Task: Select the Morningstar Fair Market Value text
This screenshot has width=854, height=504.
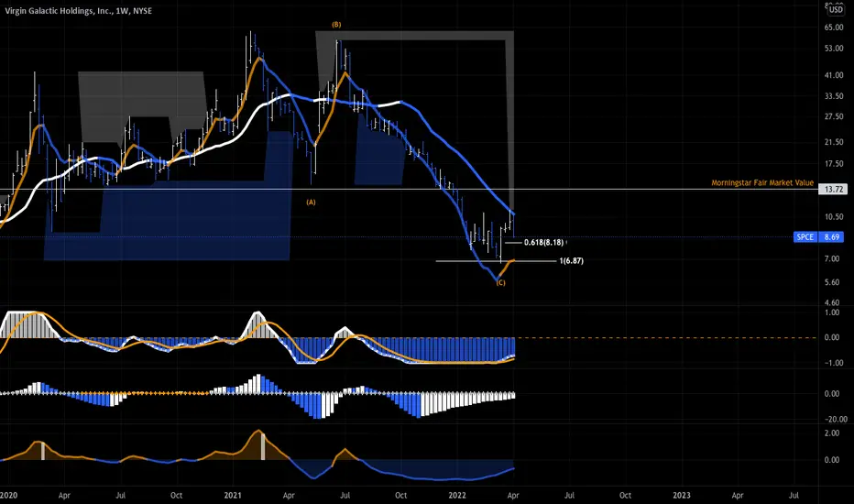Action: click(762, 183)
